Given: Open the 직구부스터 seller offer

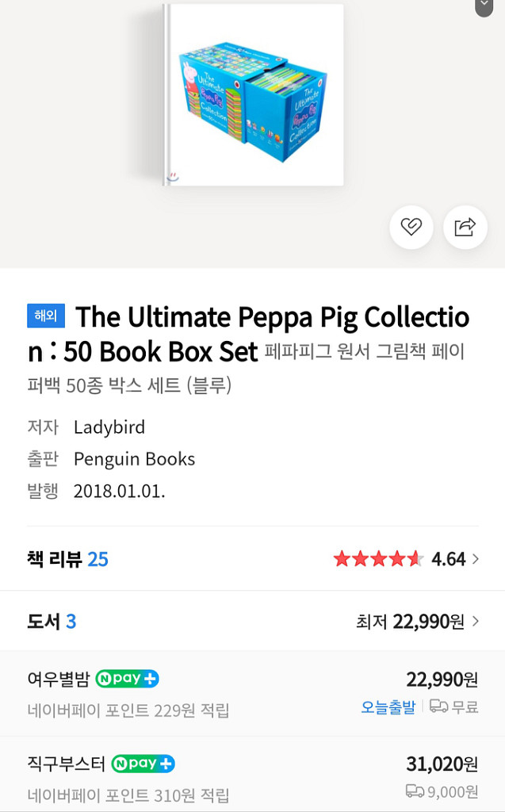Looking at the screenshot, I should (x=67, y=764).
